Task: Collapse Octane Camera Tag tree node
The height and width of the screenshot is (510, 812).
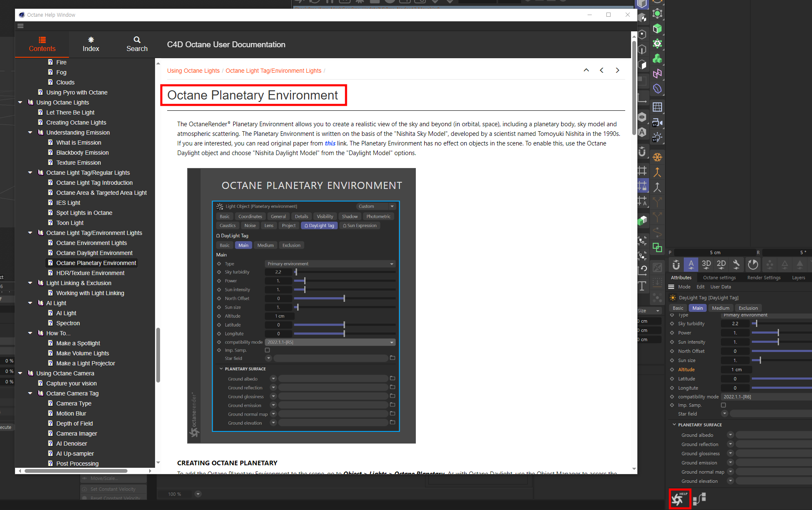Action: [30, 393]
